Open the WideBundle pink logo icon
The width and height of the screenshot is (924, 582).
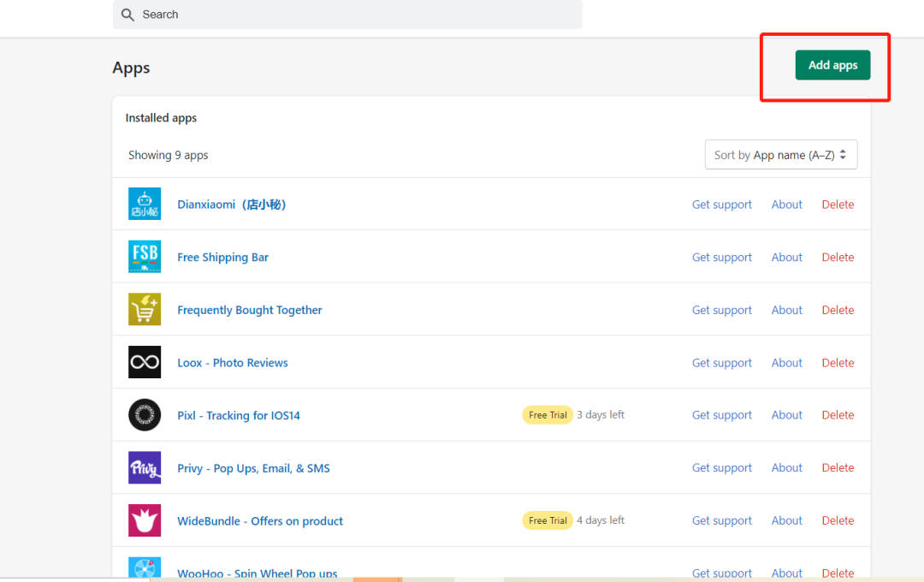point(145,520)
